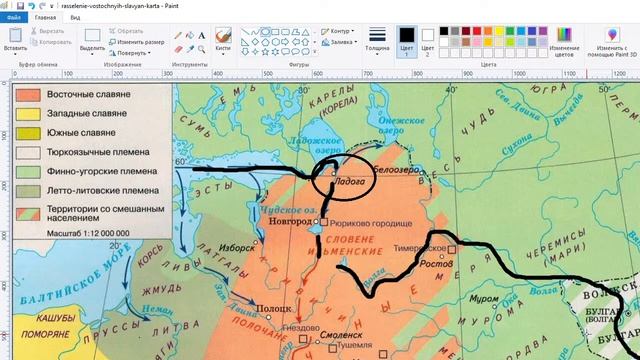Choose the Right triangle shape
Image resolution: width=640 pixels, height=360 pixels.
245,42
